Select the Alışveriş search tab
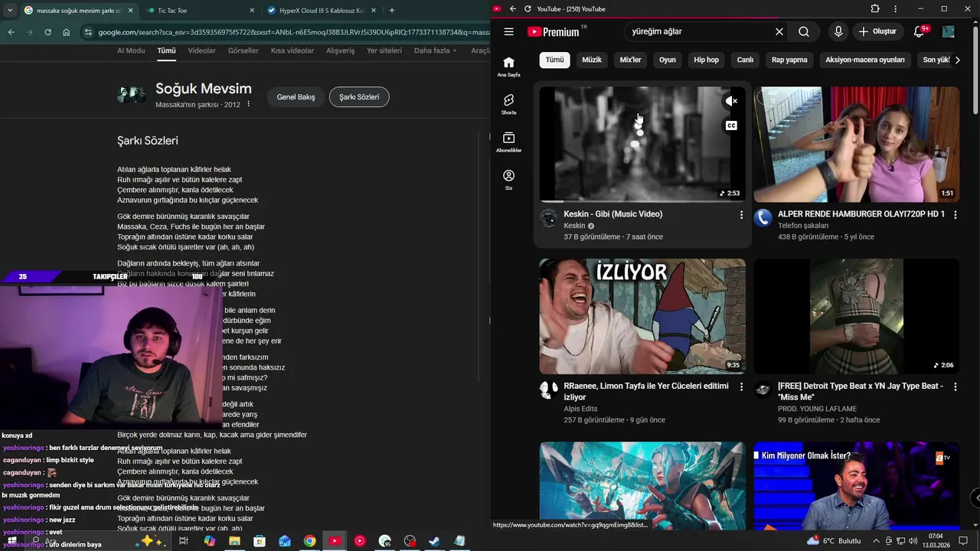980x551 pixels. (x=341, y=51)
